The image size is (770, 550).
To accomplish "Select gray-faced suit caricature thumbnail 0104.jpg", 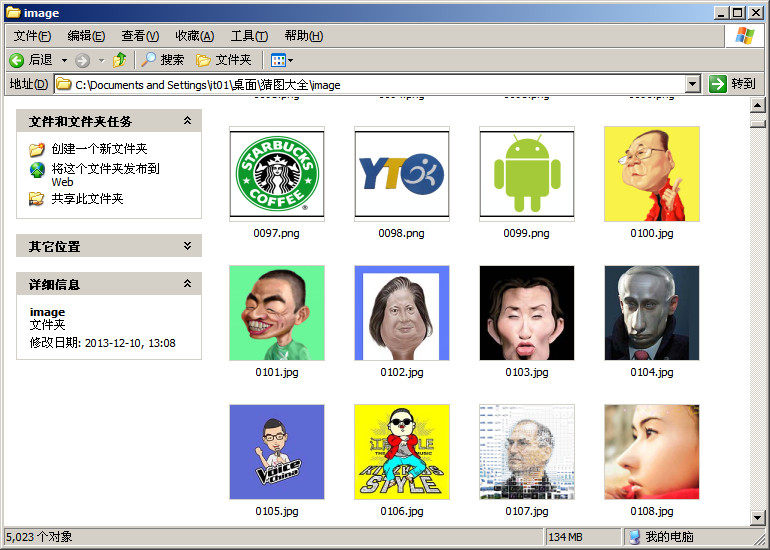I will point(652,313).
